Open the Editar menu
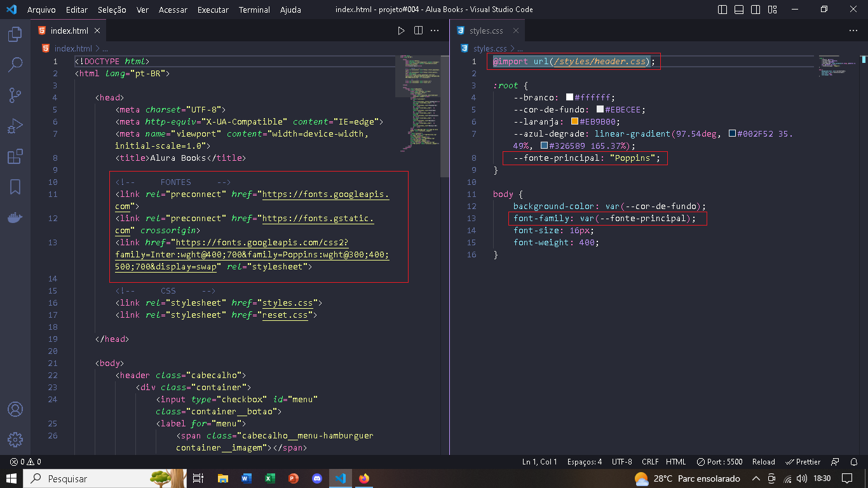This screenshot has height=488, width=868. [77, 10]
